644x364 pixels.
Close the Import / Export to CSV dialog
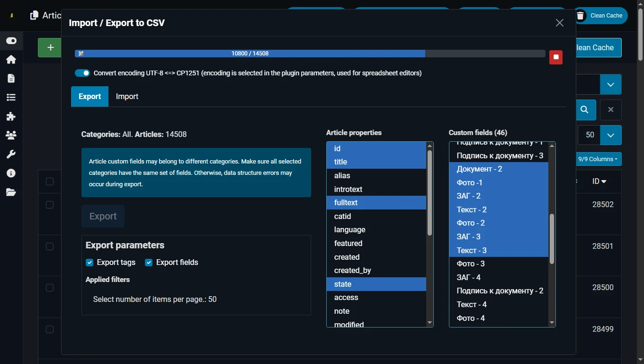point(559,23)
